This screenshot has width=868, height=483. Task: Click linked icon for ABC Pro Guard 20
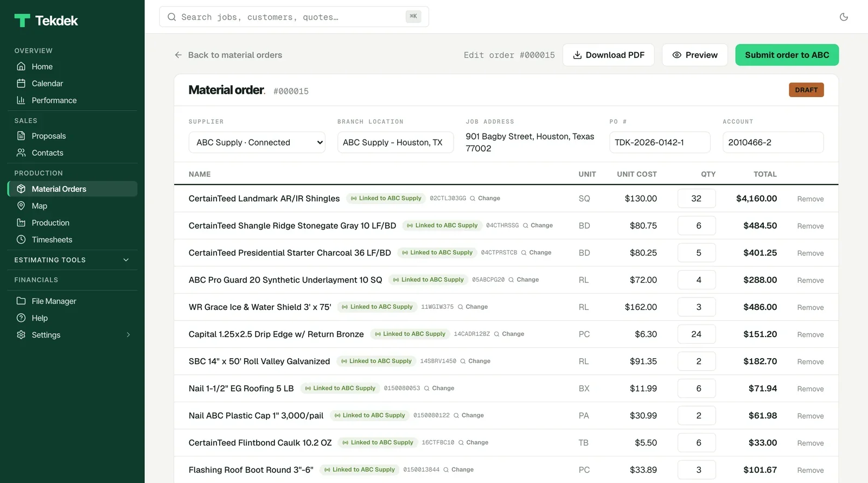396,280
